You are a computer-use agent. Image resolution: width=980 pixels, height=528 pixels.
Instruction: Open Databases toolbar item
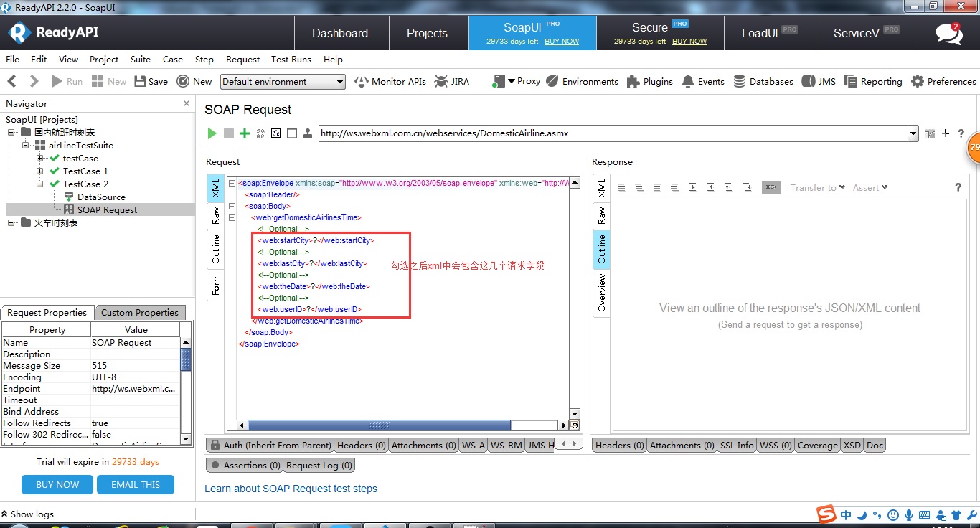763,81
